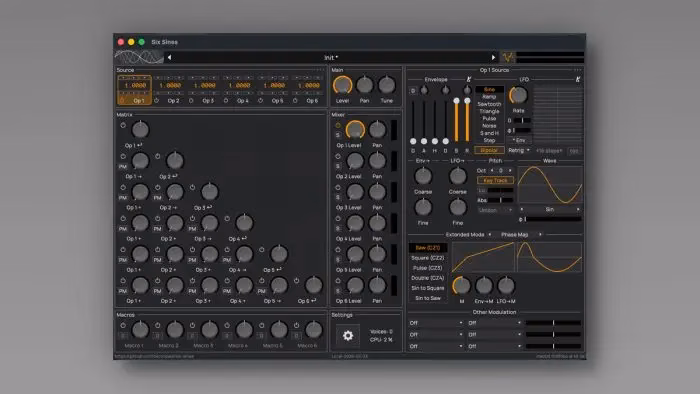The width and height of the screenshot is (700, 394).
Task: Toggle the Op 5 Level power icon in Mixer
Action: pos(338,250)
